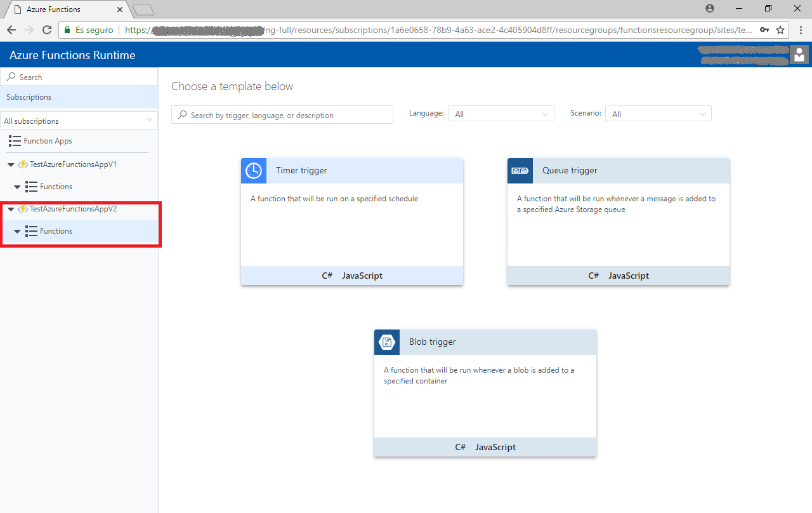This screenshot has width=812, height=513.
Task: Collapse the TestAzureFunctionsAppV2 tree node
Action: pyautogui.click(x=11, y=210)
